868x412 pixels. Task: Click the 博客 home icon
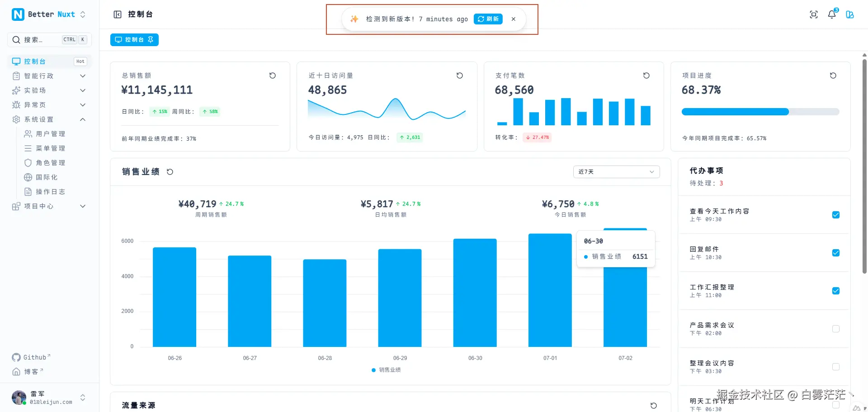click(x=16, y=372)
